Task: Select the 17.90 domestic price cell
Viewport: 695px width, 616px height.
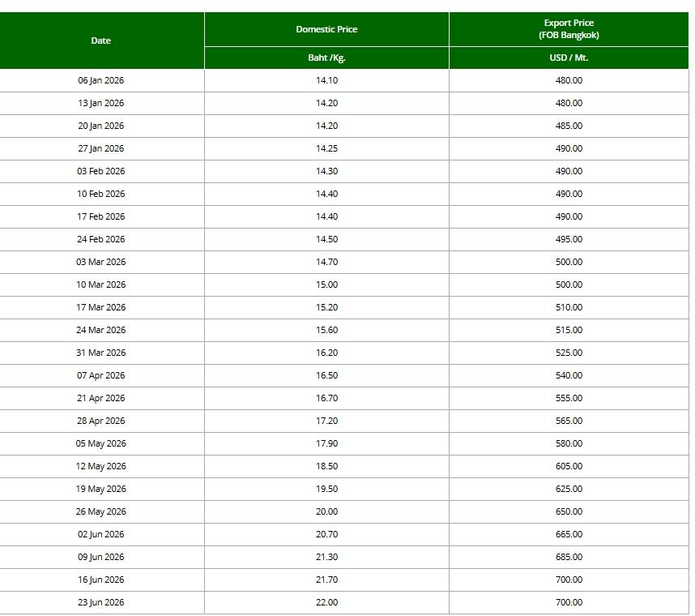Action: [x=326, y=443]
